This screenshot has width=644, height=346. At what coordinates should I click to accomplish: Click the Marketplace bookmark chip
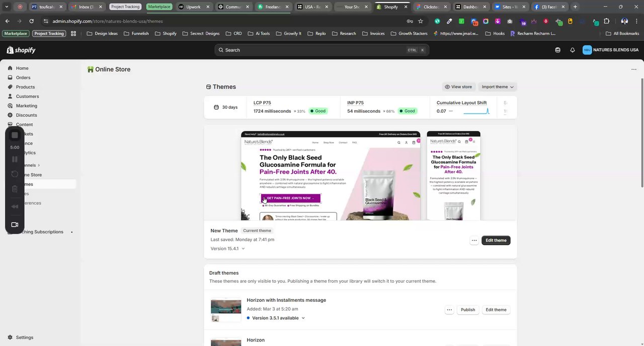click(x=16, y=33)
